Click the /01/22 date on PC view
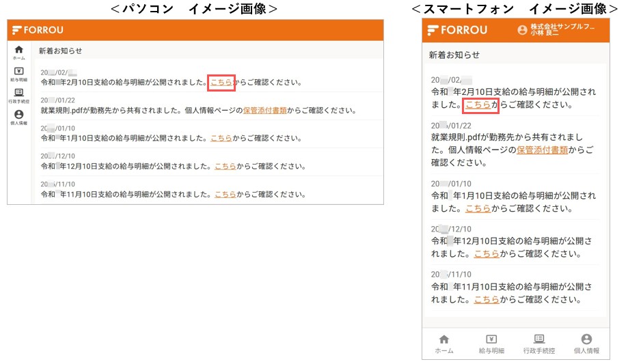The height and width of the screenshot is (364, 628). click(57, 100)
